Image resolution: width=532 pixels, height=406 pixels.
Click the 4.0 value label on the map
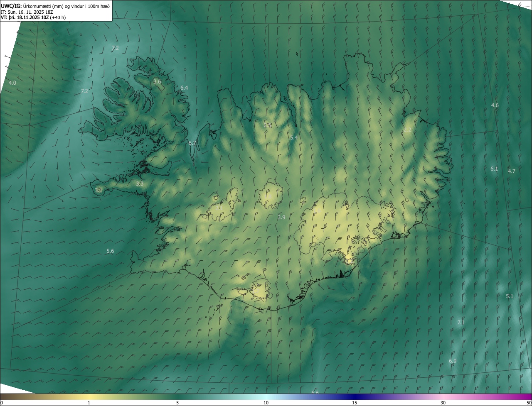[12, 83]
